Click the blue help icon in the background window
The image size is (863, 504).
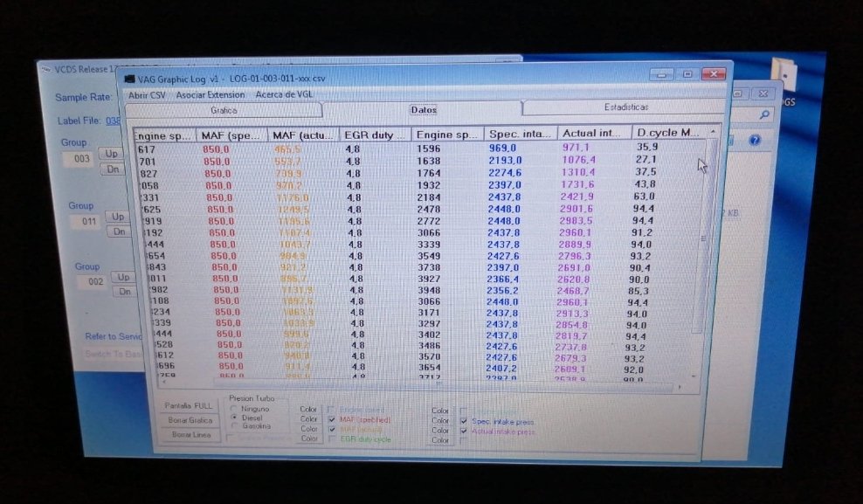(754, 140)
